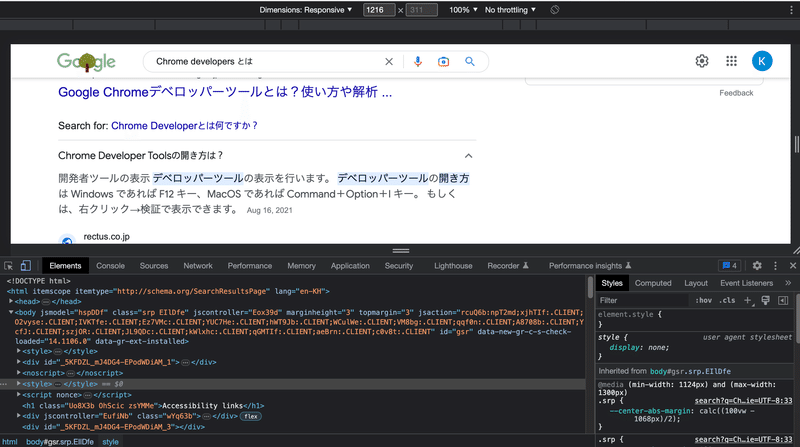Toggle the device toolbar icon
This screenshot has height=447, width=800.
26,266
